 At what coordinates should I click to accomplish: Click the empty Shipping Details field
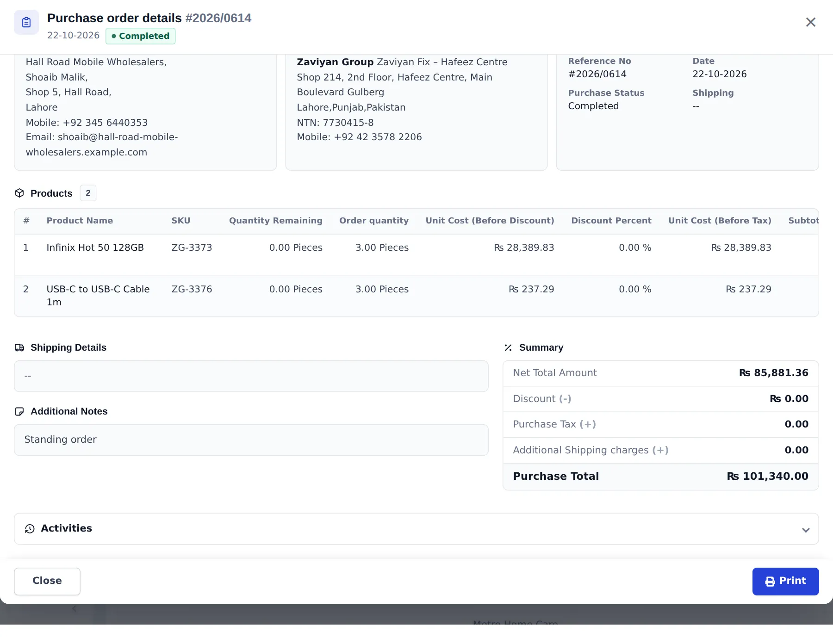tap(251, 376)
